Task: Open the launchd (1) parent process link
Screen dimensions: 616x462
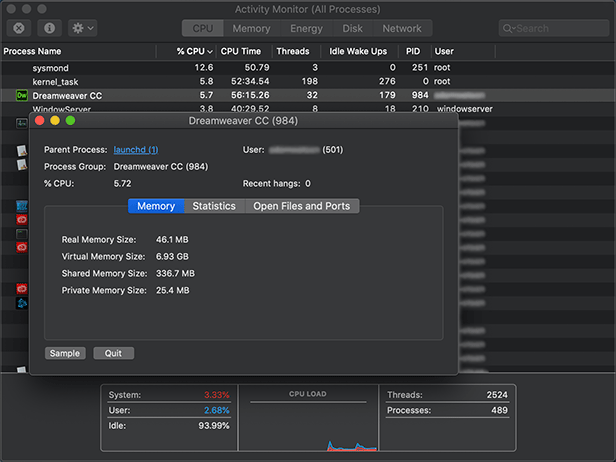Action: 136,150
